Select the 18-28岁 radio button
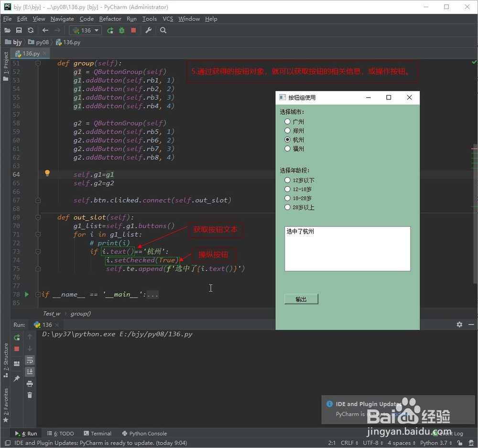The width and height of the screenshot is (478, 448). pos(287,198)
